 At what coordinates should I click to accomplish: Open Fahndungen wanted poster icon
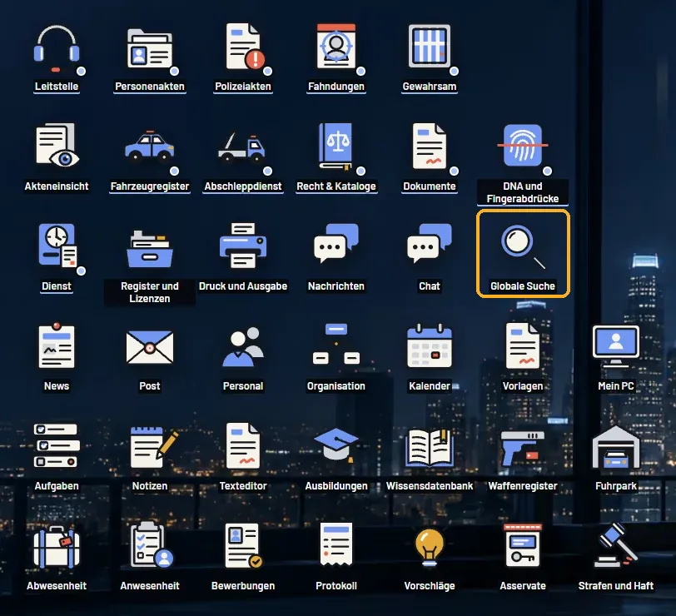(336, 47)
